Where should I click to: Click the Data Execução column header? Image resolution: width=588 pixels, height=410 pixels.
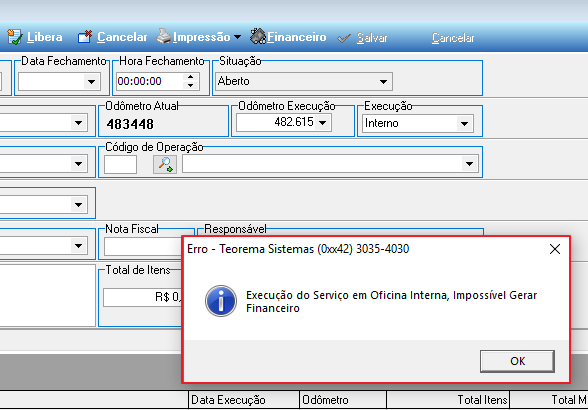coord(244,400)
